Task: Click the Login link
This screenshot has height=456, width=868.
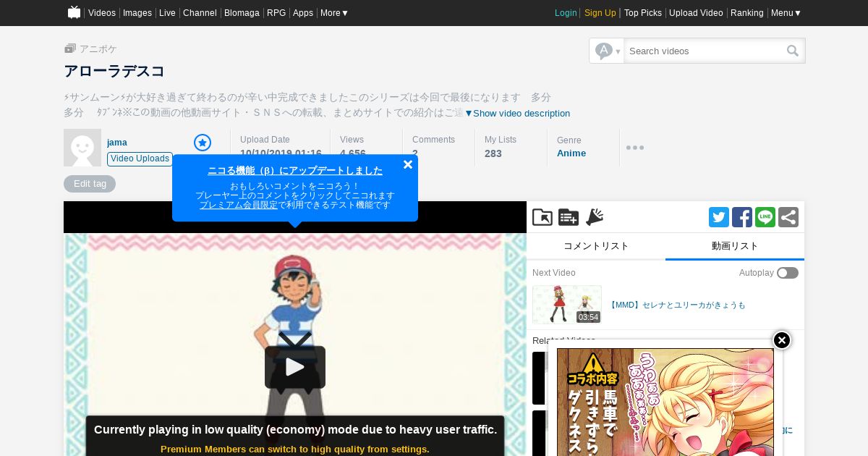Action: tap(566, 13)
